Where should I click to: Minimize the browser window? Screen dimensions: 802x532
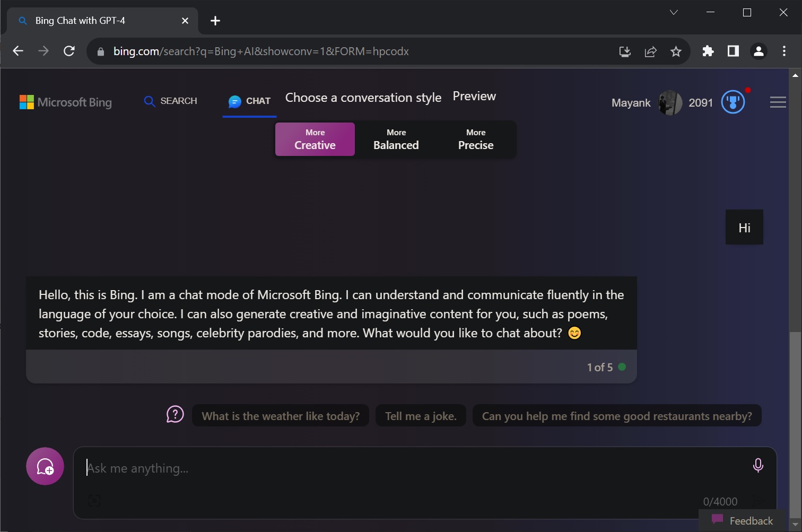pos(711,12)
